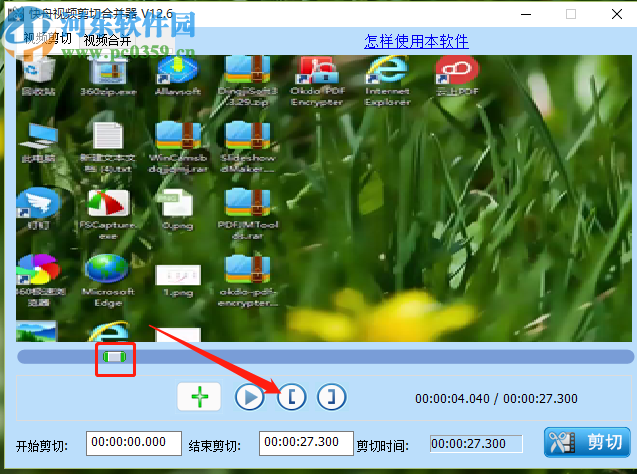Focus the 开始剪切 start time field
637x474 pixels.
tap(134, 443)
